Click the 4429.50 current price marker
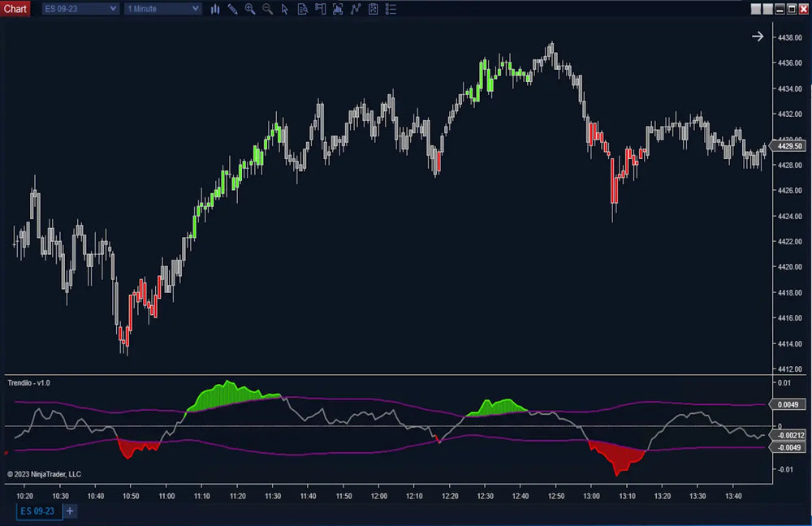The image size is (812, 526). [x=788, y=145]
